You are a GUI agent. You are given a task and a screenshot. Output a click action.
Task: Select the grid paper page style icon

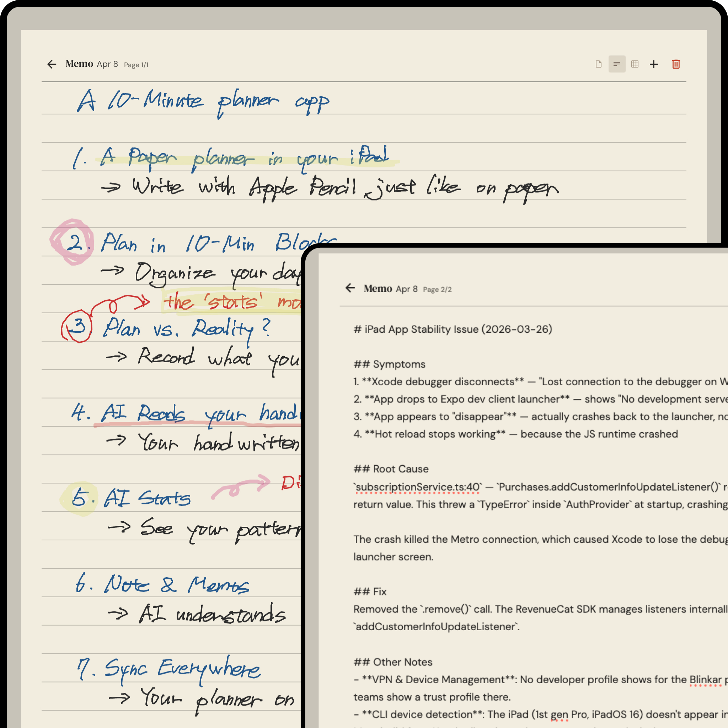(635, 64)
